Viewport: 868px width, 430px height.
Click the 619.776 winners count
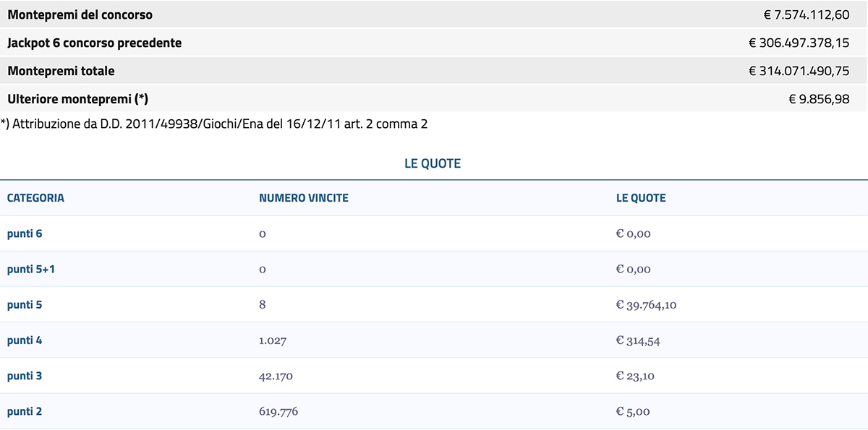click(x=278, y=411)
